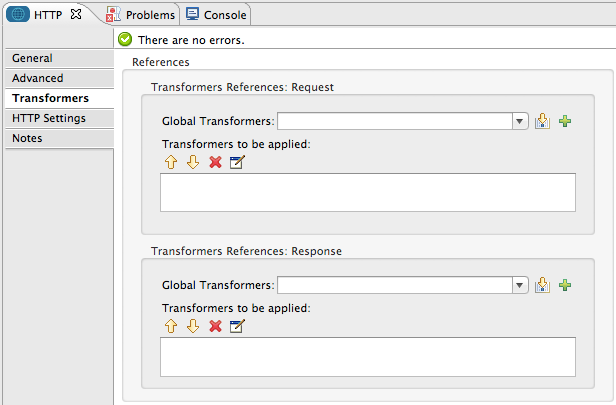The width and height of the screenshot is (616, 405).
Task: Add Response transformer to list icon
Action: point(543,285)
